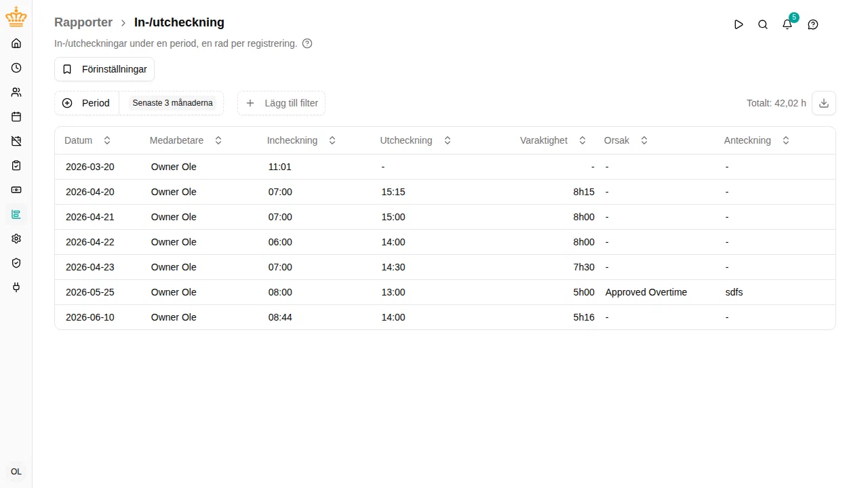Open the search magnifier icon
Screen dimensions: 868x488
click(763, 24)
